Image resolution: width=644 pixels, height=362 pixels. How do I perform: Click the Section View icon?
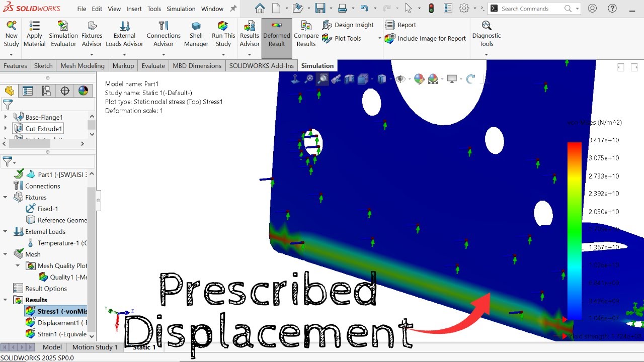350,79
